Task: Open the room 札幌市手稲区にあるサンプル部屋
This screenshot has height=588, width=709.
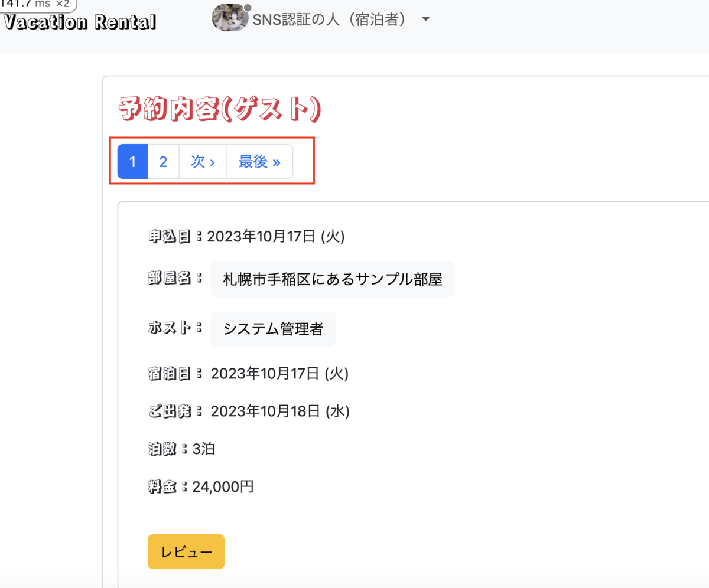Action: (332, 279)
